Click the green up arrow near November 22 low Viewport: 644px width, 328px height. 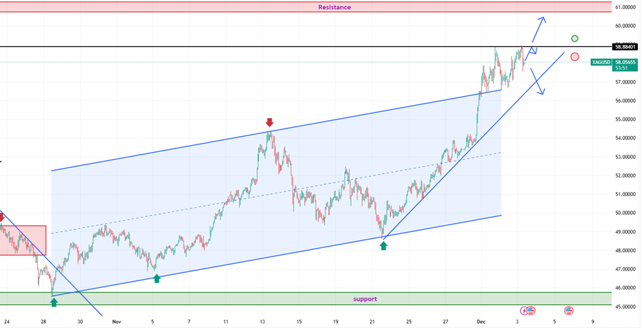[383, 244]
